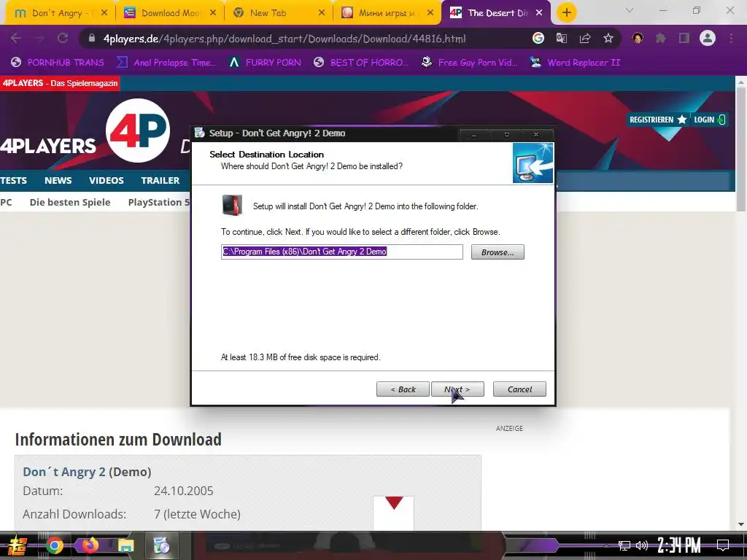This screenshot has height=560, width=747.
Task: Click the 4P site logo
Action: pyautogui.click(x=138, y=130)
